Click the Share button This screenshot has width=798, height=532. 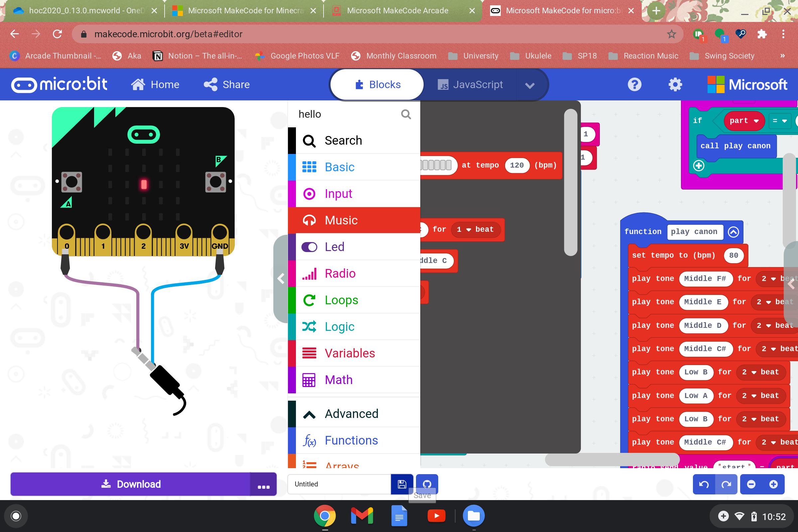[227, 84]
